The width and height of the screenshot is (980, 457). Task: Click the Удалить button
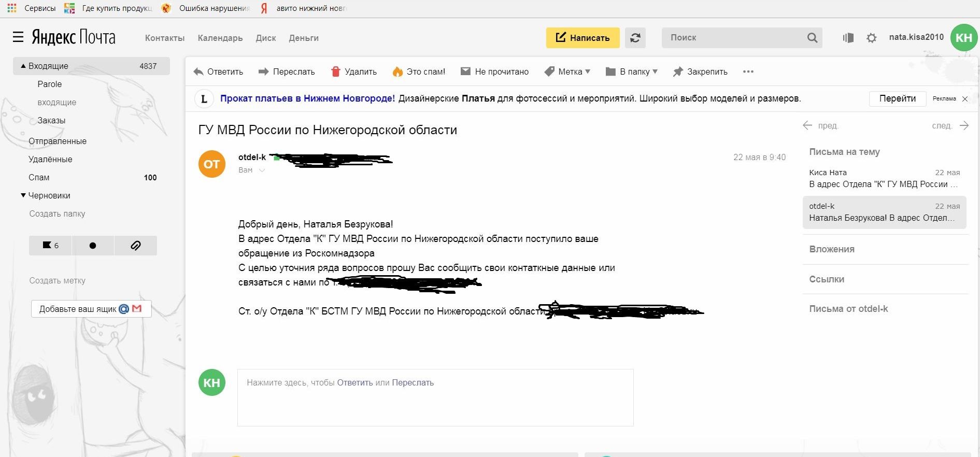pyautogui.click(x=354, y=72)
